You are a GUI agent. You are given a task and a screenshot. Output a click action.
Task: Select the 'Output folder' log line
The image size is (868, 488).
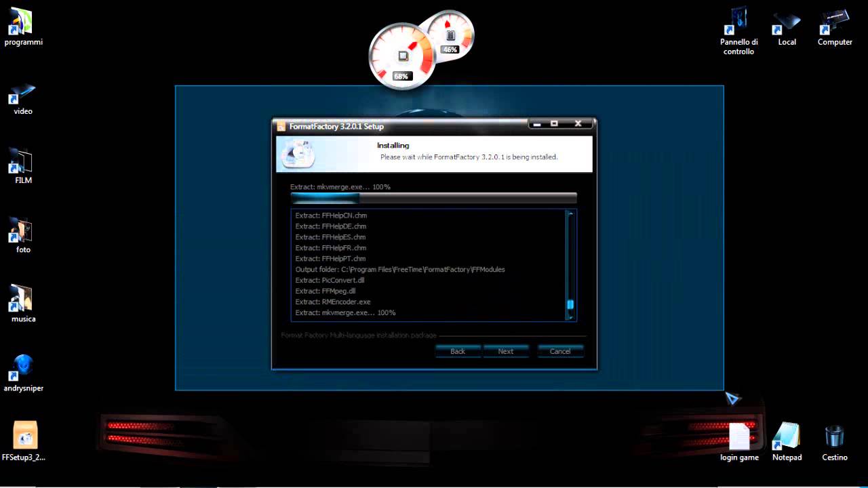[x=400, y=270]
